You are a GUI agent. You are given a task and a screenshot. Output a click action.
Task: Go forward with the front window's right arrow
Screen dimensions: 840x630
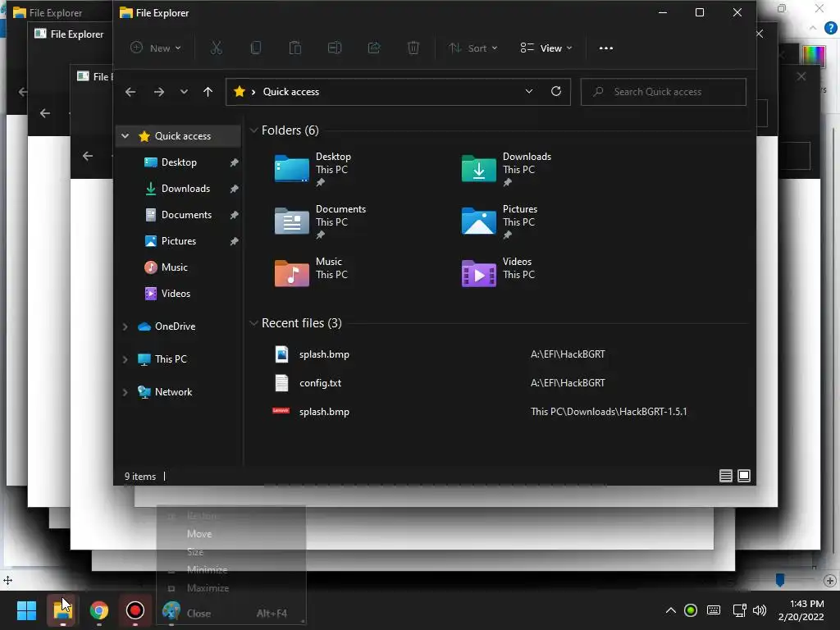tap(159, 92)
